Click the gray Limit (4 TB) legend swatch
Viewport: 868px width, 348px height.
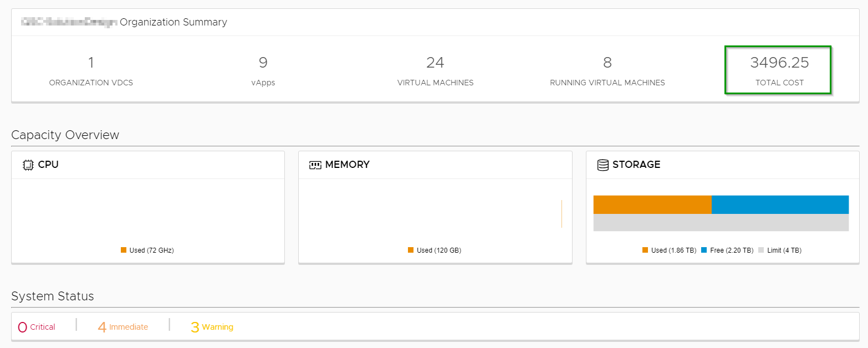point(761,250)
